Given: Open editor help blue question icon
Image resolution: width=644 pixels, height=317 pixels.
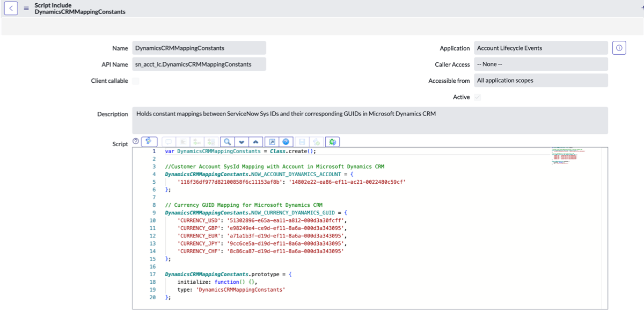Looking at the screenshot, I should coord(286,142).
